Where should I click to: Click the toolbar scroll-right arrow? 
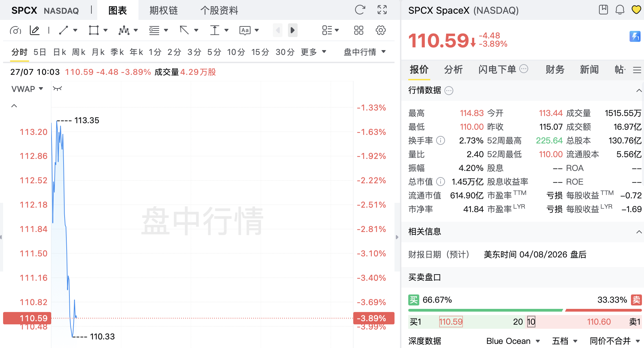(x=292, y=30)
